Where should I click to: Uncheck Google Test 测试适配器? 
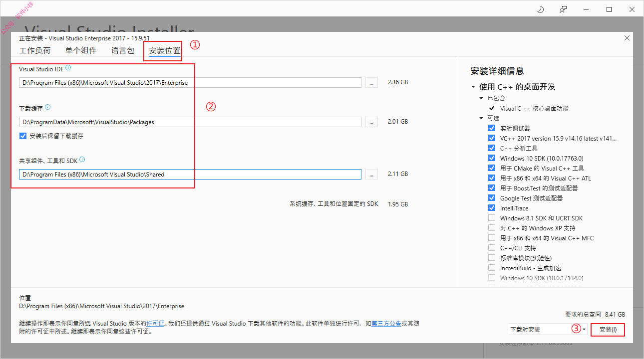[492, 198]
